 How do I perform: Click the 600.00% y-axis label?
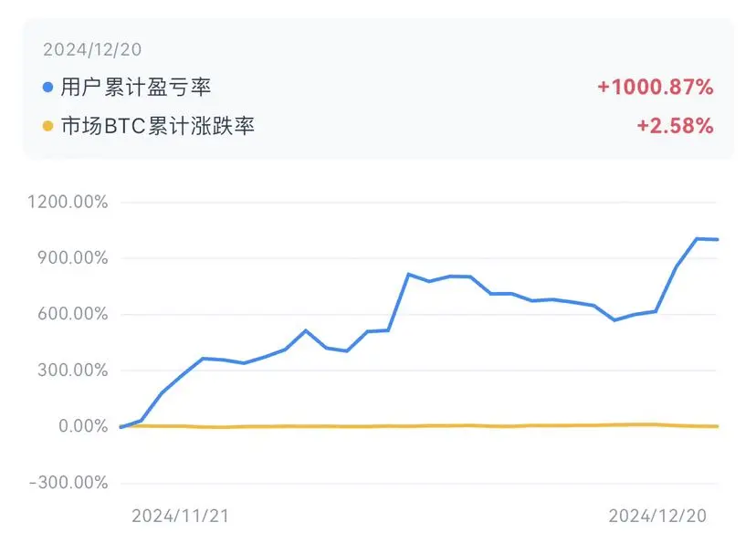[x=73, y=314]
